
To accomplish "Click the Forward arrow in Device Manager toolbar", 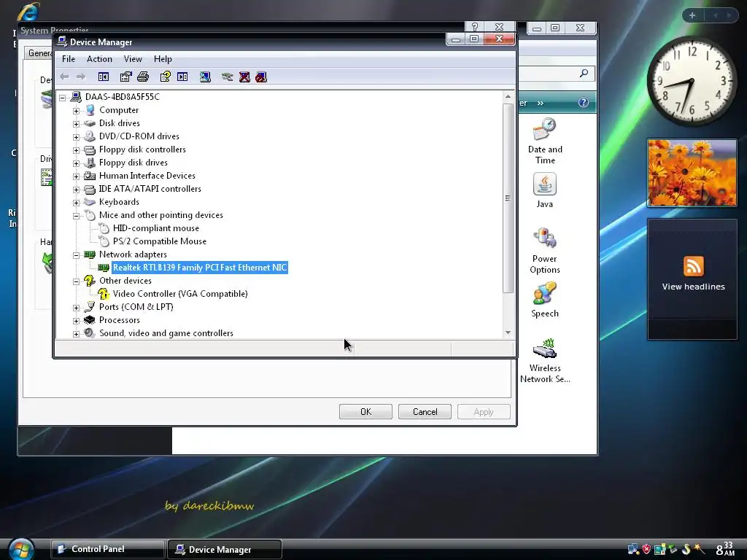I will (81, 77).
